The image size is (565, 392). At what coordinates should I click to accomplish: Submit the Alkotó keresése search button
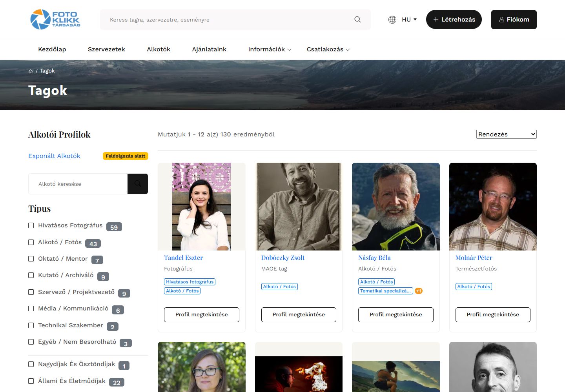pos(138,184)
